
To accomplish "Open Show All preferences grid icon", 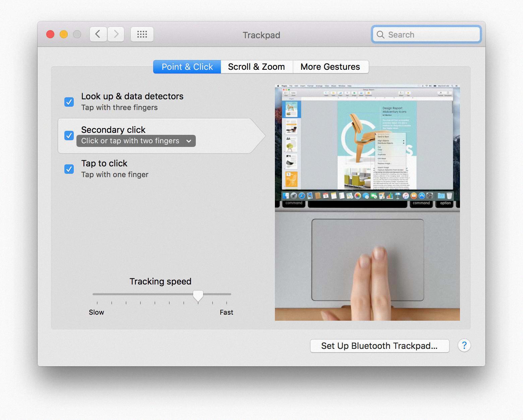I will point(142,34).
